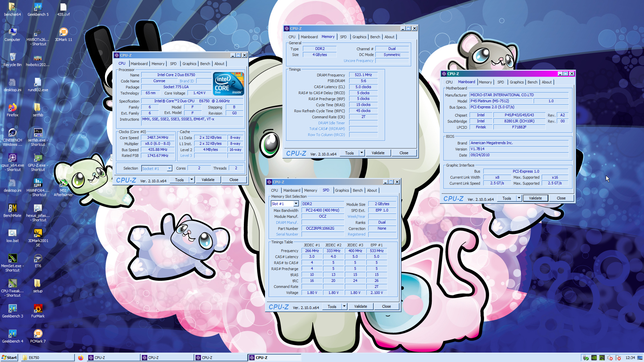The height and width of the screenshot is (362, 644).
Task: Open the BenchMate desktop icon
Action: (x=12, y=210)
